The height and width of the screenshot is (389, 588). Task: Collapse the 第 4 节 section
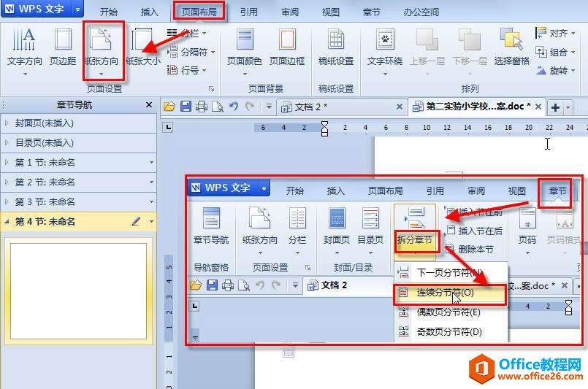pyautogui.click(x=7, y=221)
